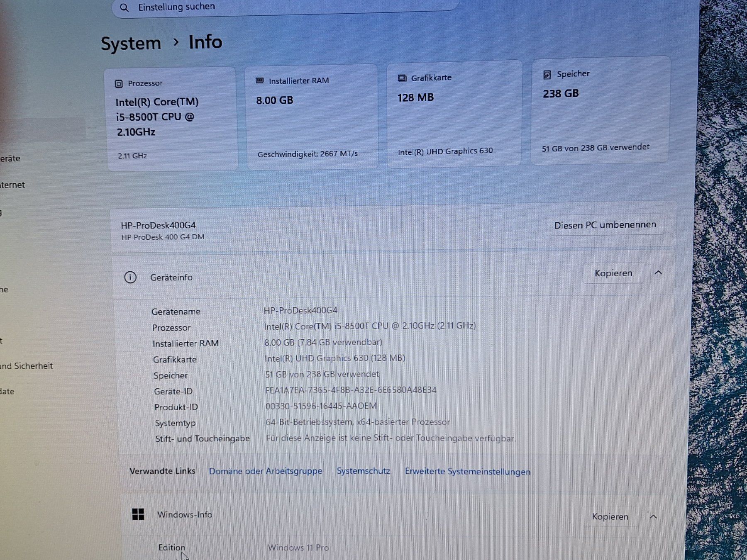Click the Geräteinfo info icon
Viewport: 747px width, 560px height.
tap(130, 277)
